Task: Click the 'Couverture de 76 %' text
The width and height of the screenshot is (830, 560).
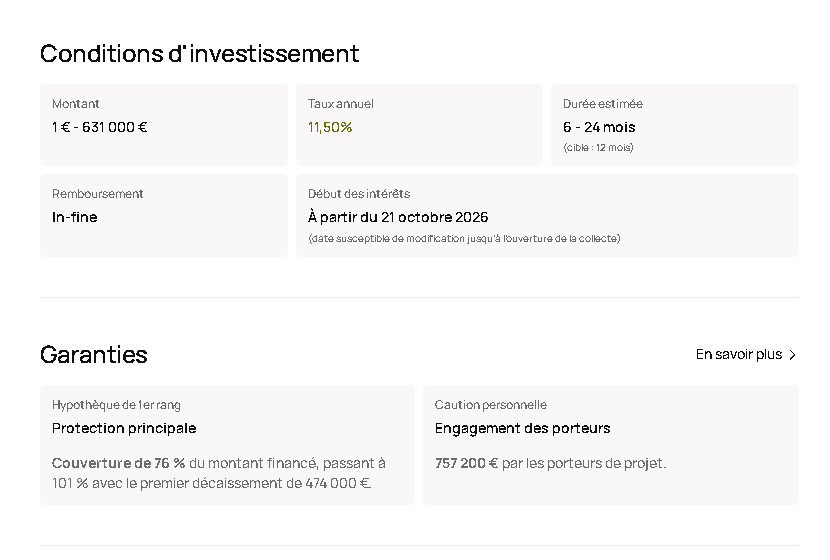Action: click(x=119, y=463)
